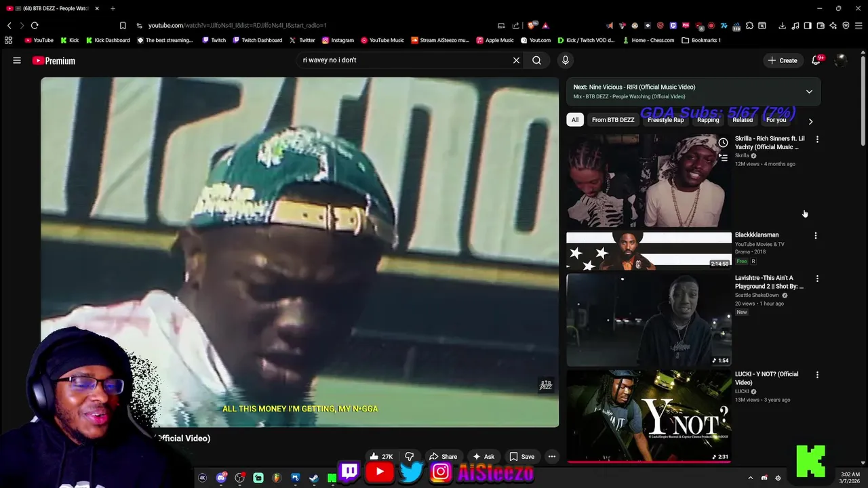This screenshot has height=488, width=868.
Task: Select the 'Freestyle Rap' chip
Action: (x=665, y=120)
